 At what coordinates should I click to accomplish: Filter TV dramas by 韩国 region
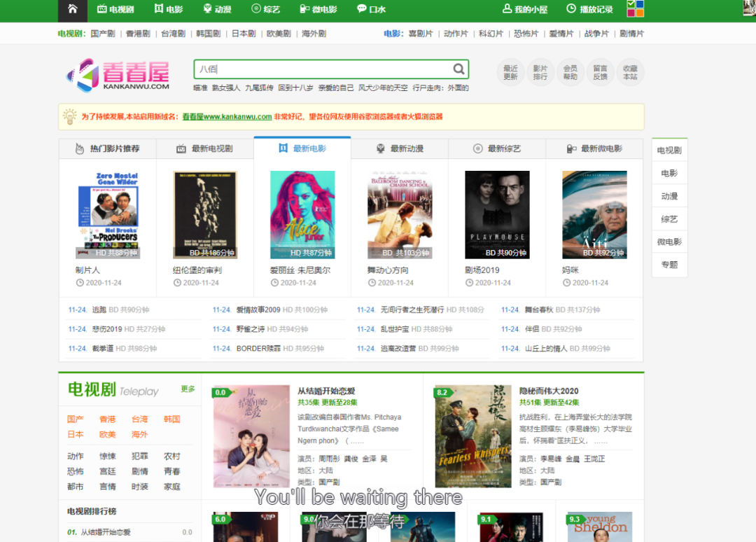click(x=171, y=419)
